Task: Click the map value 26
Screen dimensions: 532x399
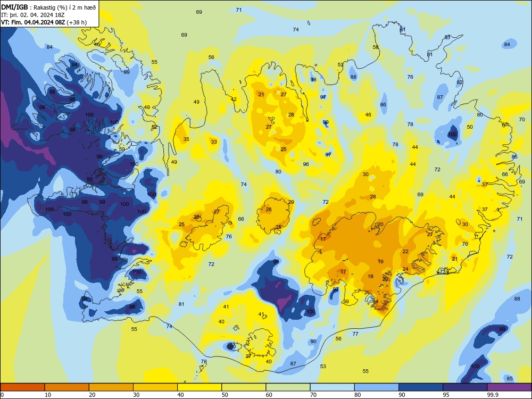Action: coord(269,209)
